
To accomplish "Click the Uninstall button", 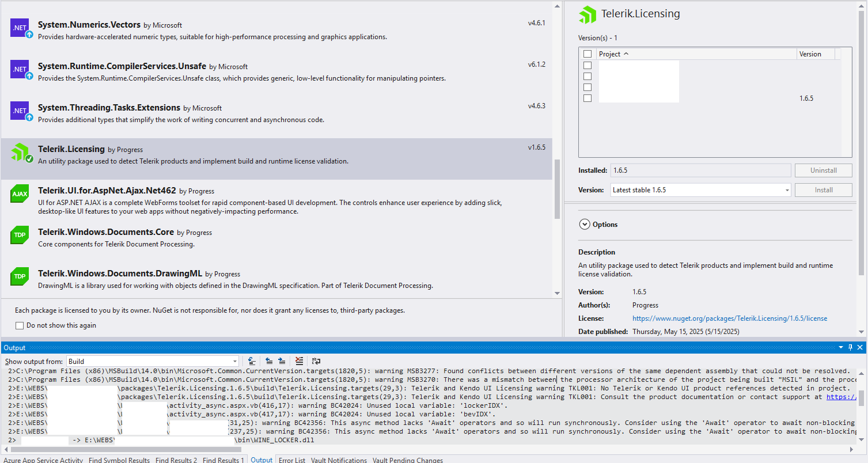I will [x=824, y=170].
